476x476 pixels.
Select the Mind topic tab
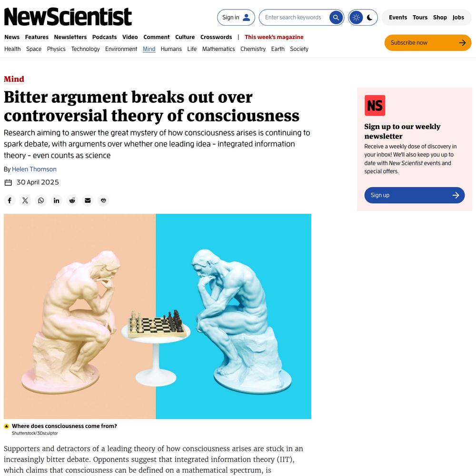tap(149, 49)
